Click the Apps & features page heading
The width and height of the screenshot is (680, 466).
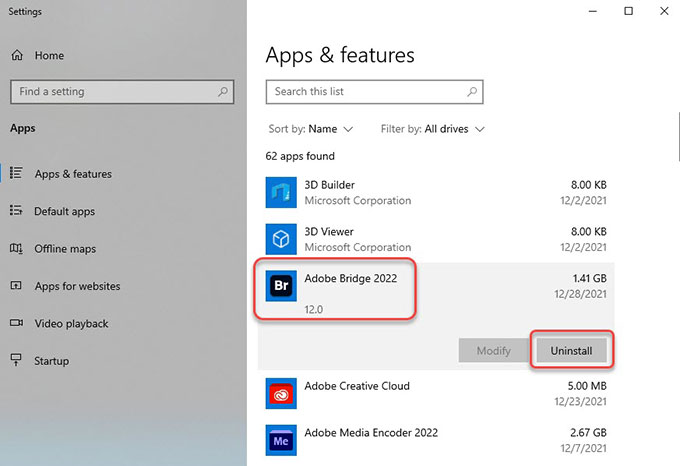[x=340, y=55]
